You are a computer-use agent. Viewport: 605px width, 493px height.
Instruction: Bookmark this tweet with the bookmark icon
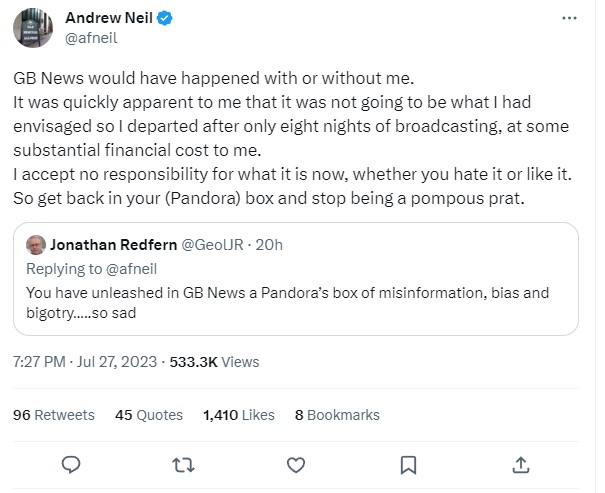pos(408,465)
